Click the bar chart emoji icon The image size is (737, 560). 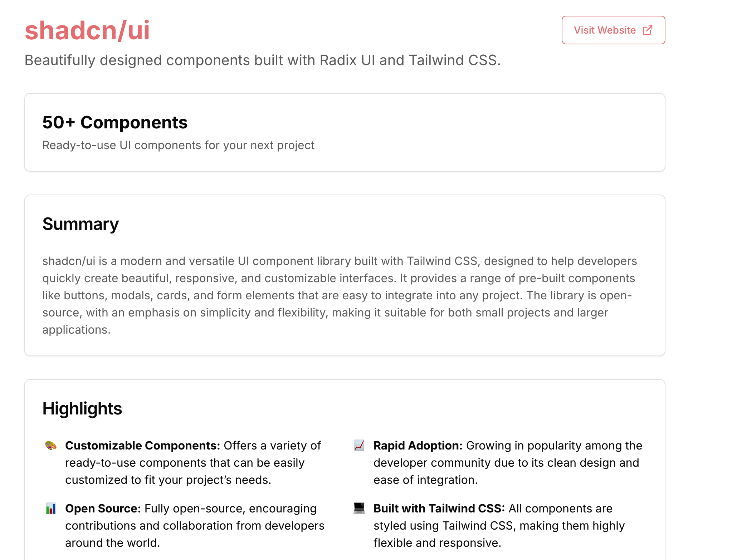click(51, 509)
